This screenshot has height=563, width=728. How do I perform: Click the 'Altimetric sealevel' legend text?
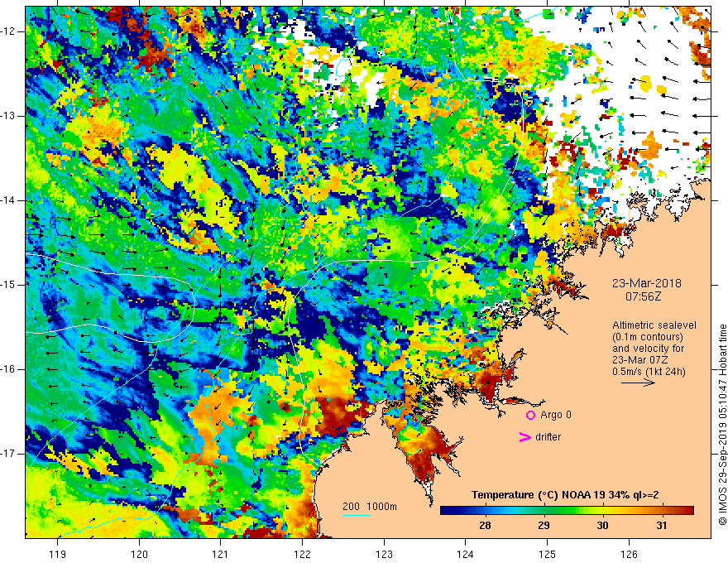pyautogui.click(x=654, y=325)
